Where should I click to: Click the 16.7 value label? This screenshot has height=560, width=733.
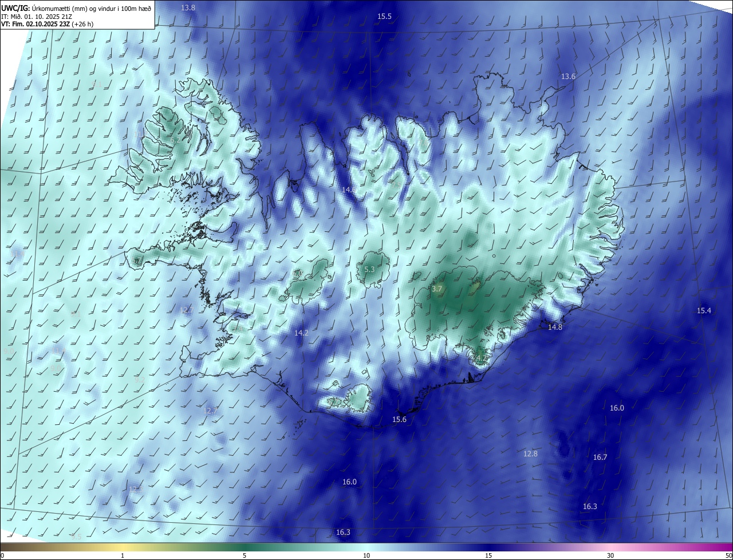click(600, 458)
